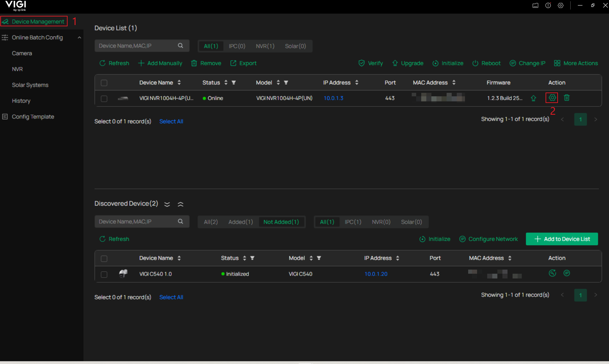Delete NVR device using trash icon
Image resolution: width=609 pixels, height=364 pixels.
[567, 98]
